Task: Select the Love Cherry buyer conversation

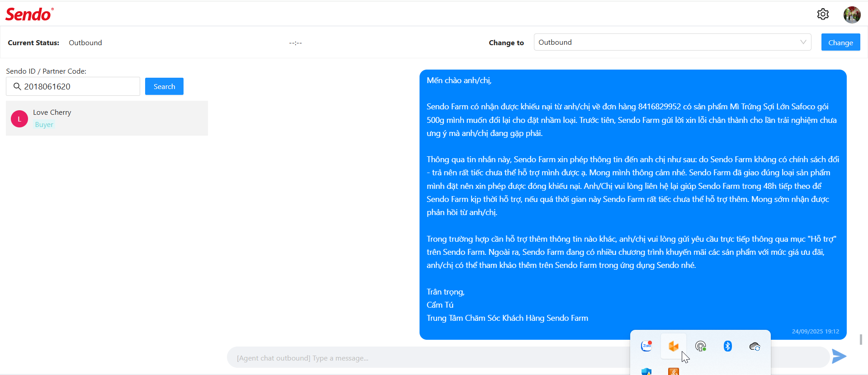Action: click(x=107, y=118)
